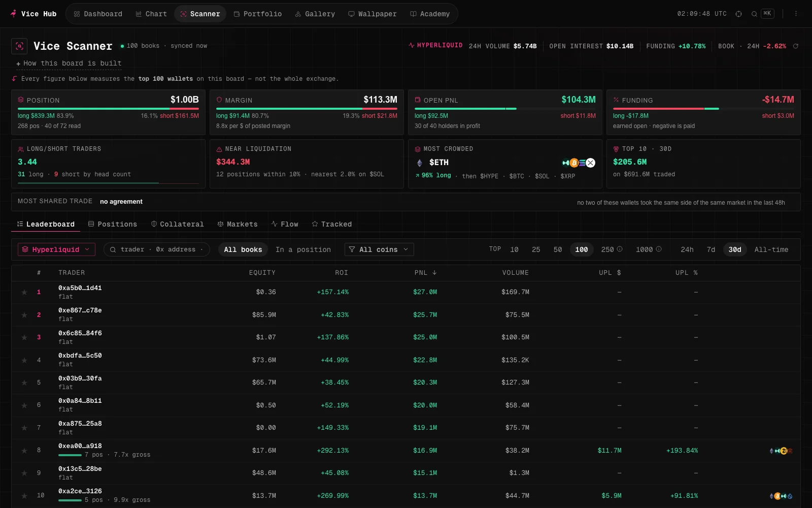Open the three-dot overflow menu
Image resolution: width=812 pixels, height=508 pixels.
[796, 14]
